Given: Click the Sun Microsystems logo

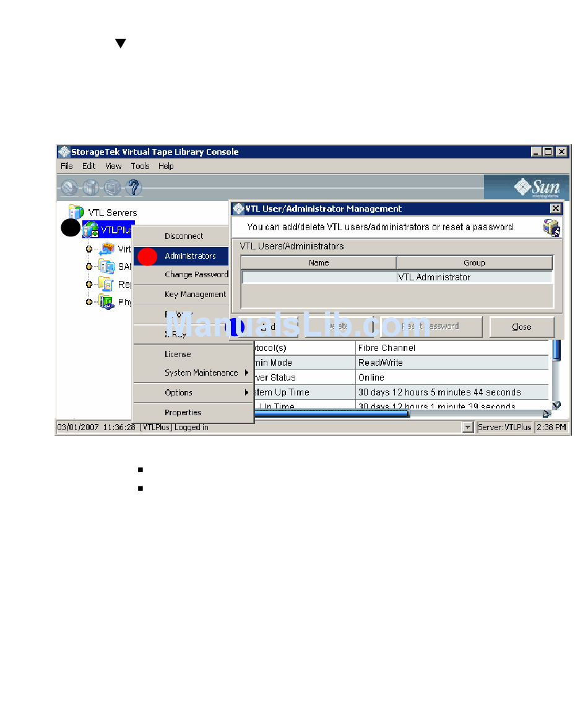Looking at the screenshot, I should coord(537,188).
